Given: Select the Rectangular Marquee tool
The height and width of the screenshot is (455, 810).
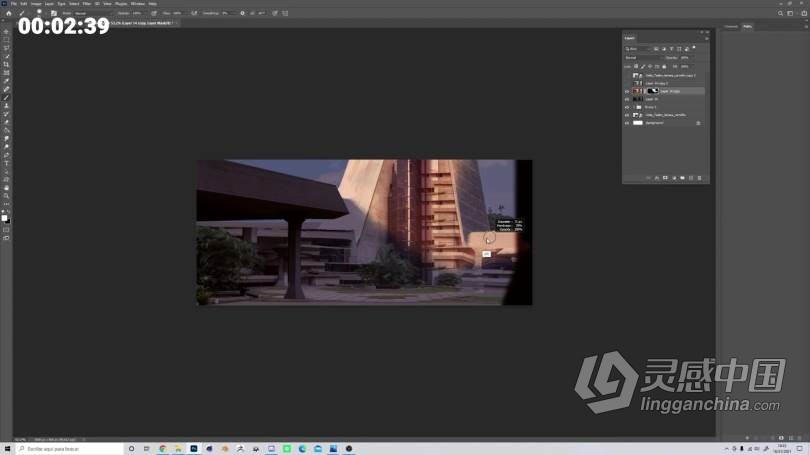Looking at the screenshot, I should coord(6,40).
